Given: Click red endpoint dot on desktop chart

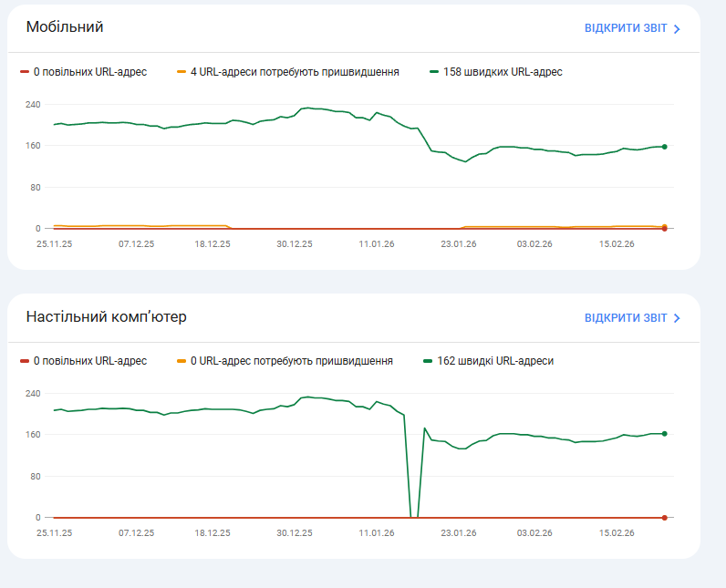Looking at the screenshot, I should 664,518.
